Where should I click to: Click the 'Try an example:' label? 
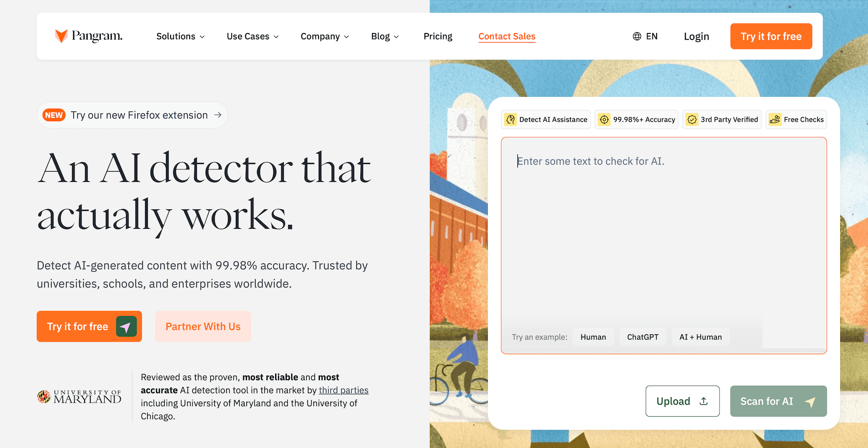pos(539,337)
